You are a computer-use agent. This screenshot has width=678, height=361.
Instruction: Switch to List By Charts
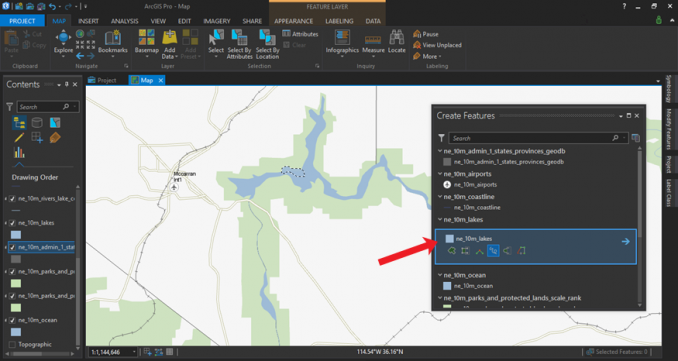tap(19, 152)
